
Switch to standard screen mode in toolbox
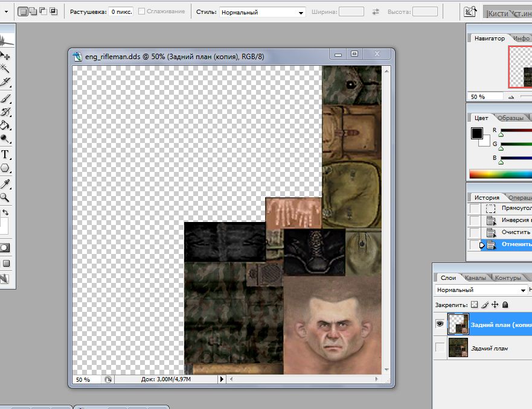pos(6,263)
